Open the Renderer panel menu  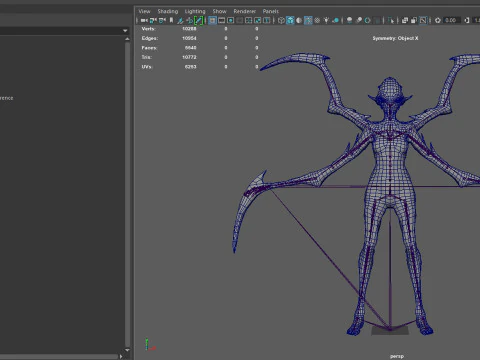[x=244, y=11]
